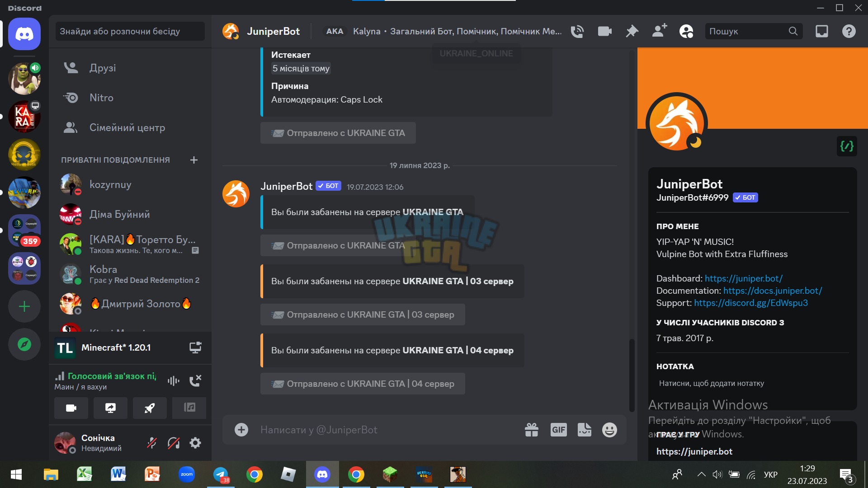This screenshot has height=488, width=868.
Task: Open voice noise suppression settings
Action: coord(174,381)
